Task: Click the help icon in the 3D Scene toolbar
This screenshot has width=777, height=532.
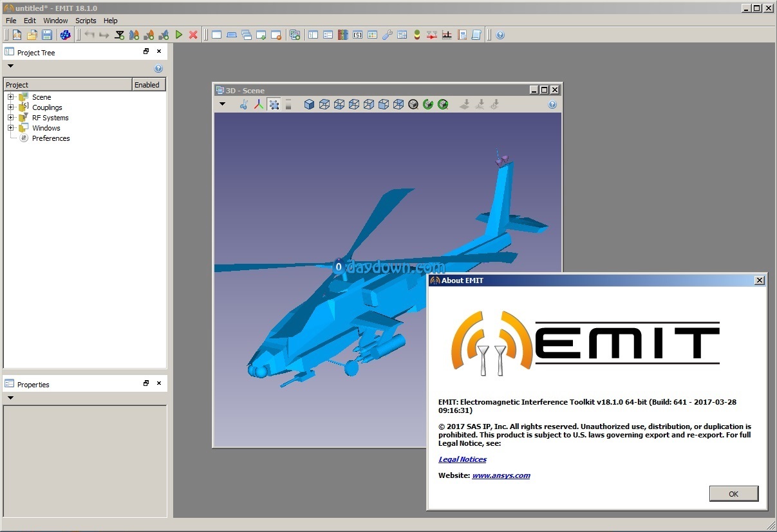Action: point(552,104)
